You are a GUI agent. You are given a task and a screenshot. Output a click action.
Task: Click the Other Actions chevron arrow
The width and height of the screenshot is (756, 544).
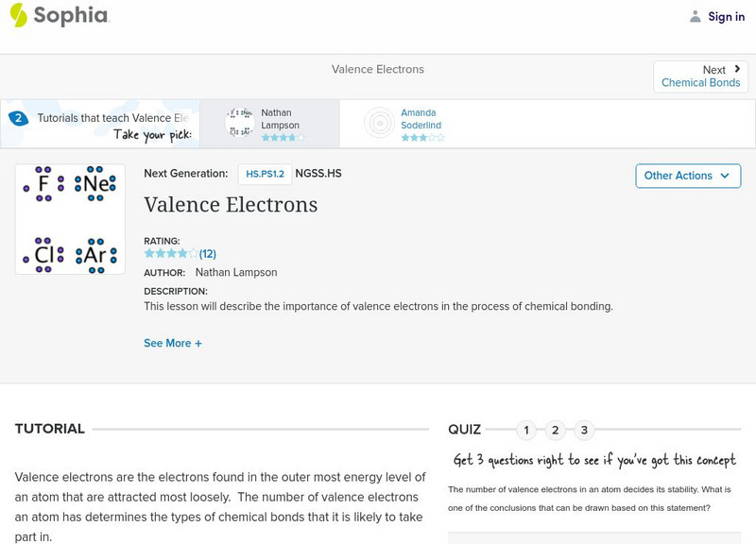724,176
